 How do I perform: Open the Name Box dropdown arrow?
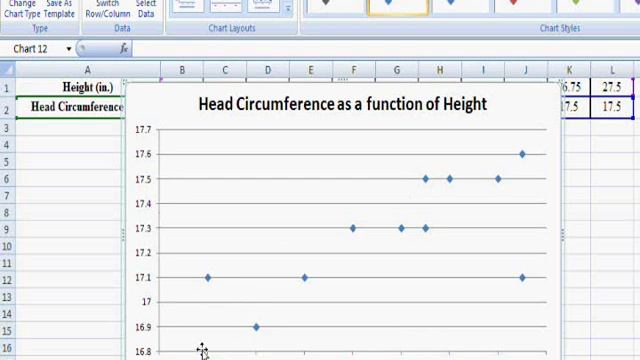point(69,49)
